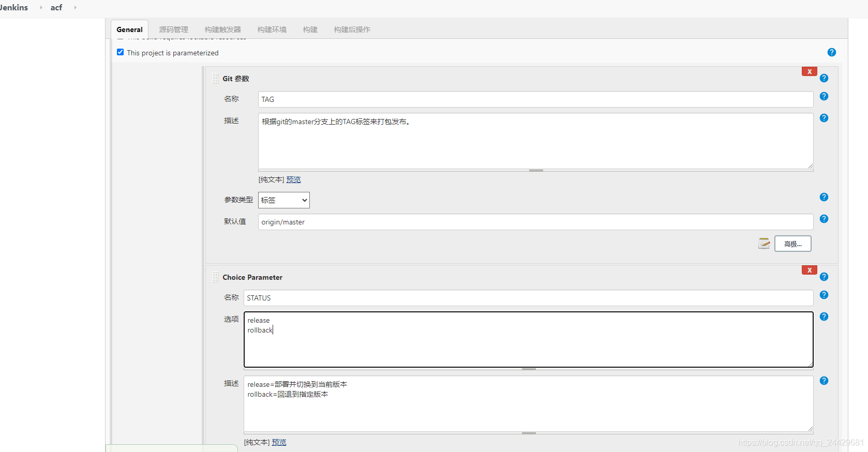Screen dimensions: 868x452
Task: Expand breadcrumb arrow after Jenkins
Action: click(x=41, y=7)
